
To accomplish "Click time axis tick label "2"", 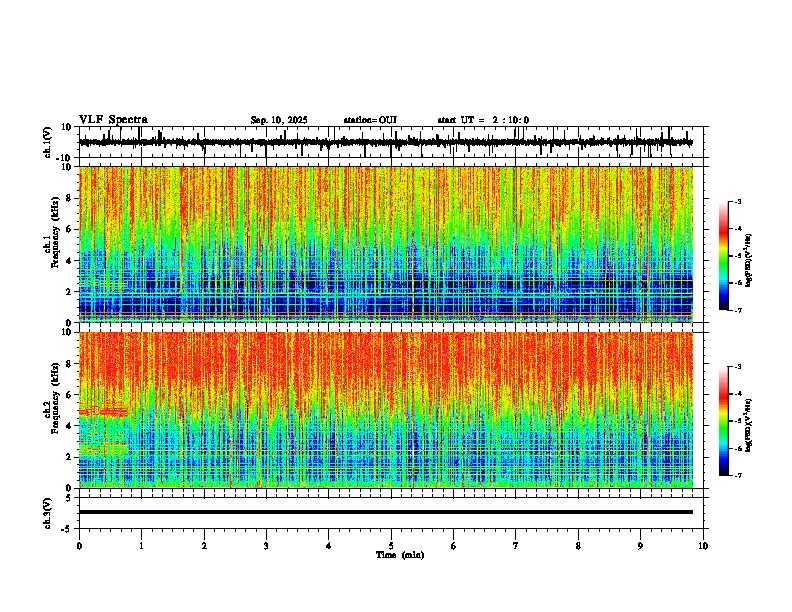I will (204, 546).
